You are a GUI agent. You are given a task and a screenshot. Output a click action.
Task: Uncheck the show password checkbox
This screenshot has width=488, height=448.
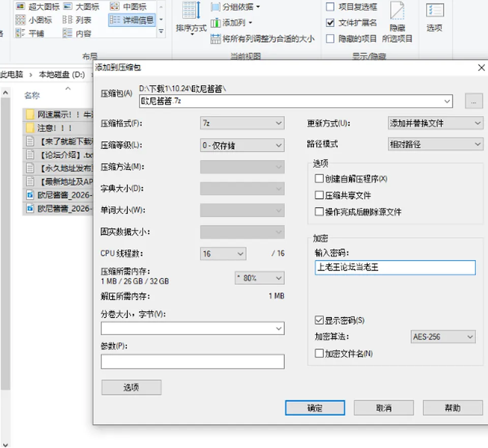point(319,320)
